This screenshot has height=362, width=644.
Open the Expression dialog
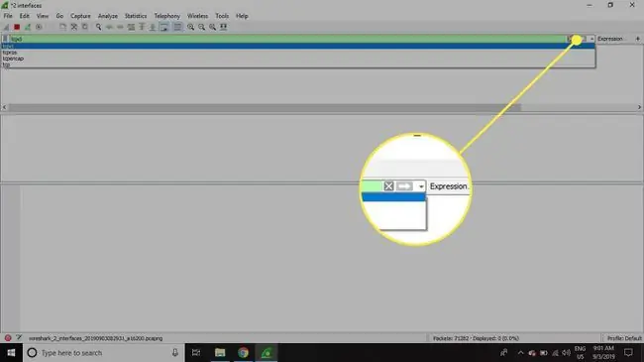tap(610, 39)
